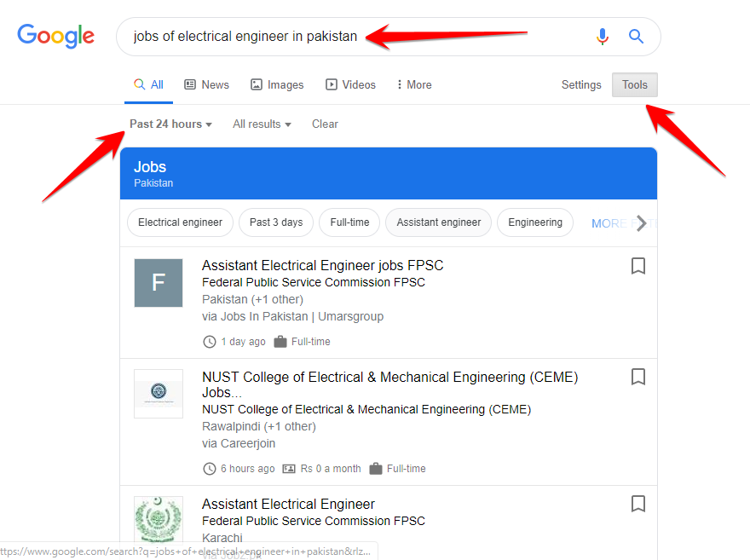
Task: Click the voice search microphone icon
Action: point(603,37)
